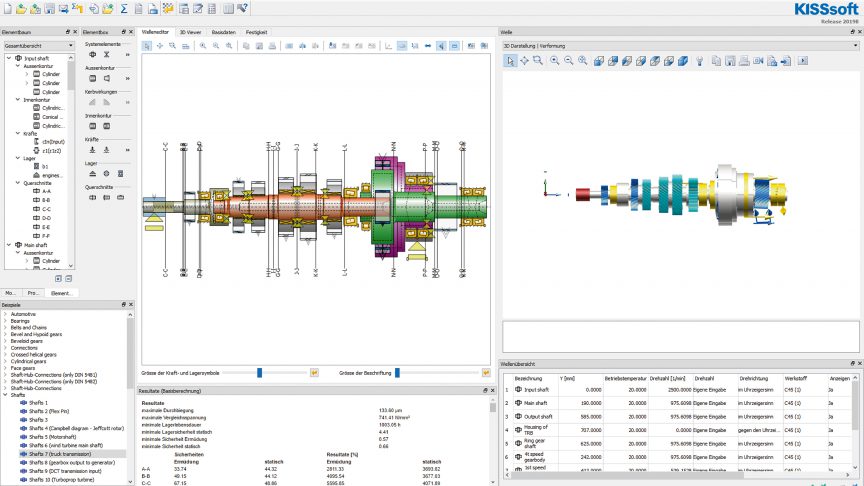The height and width of the screenshot is (486, 864).
Task: Adjust Grösse der Kraft- und Lagersymbole slider
Action: click(260, 373)
